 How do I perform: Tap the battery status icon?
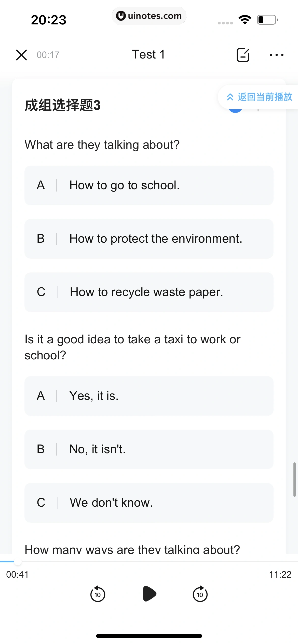click(267, 20)
